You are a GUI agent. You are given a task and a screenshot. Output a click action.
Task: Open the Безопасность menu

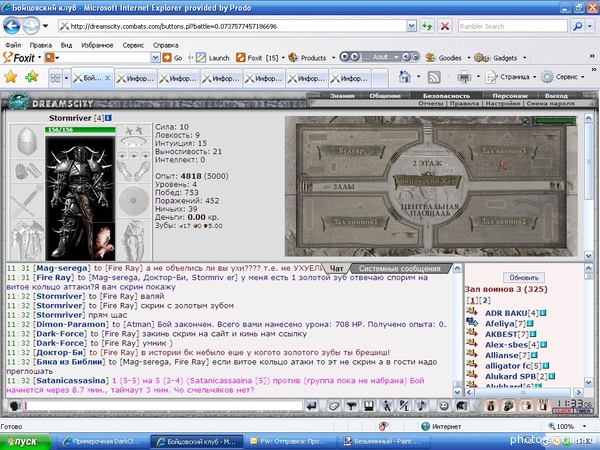tap(446, 96)
